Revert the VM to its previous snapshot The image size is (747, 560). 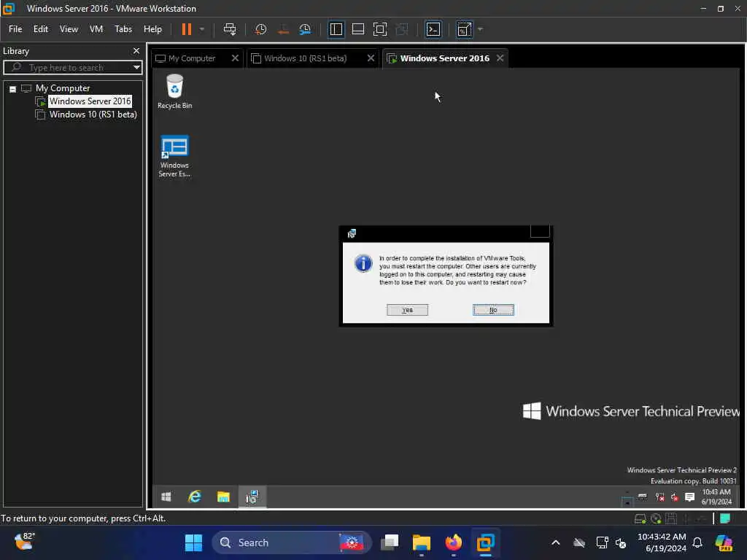(283, 29)
